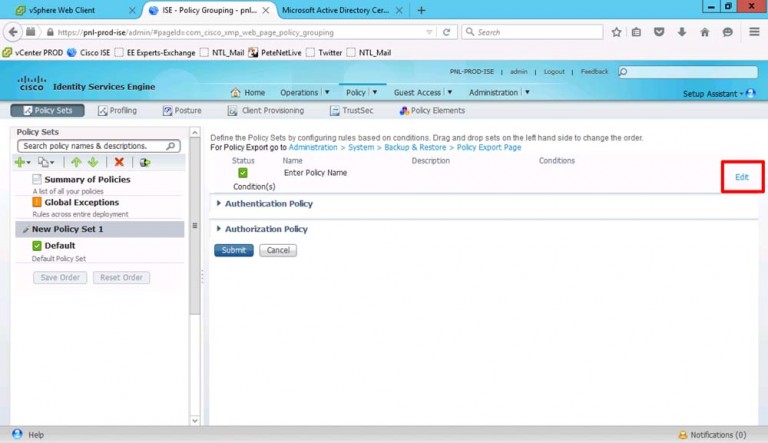
Task: Delete policy set with red X icon
Action: click(119, 162)
